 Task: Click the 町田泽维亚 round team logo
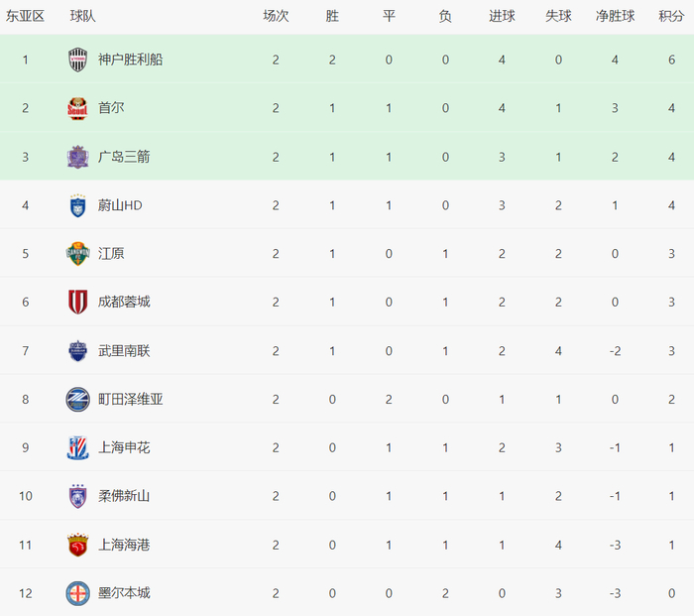coord(78,399)
